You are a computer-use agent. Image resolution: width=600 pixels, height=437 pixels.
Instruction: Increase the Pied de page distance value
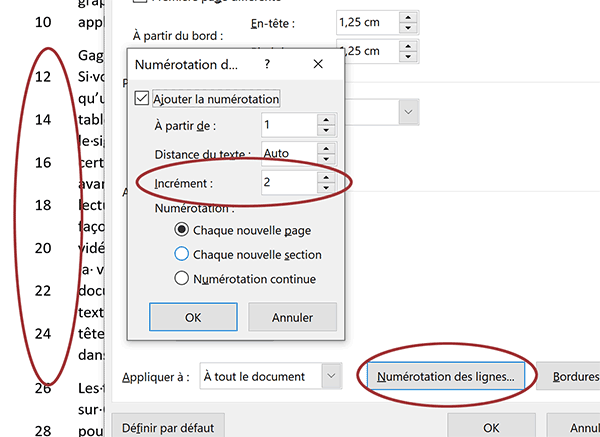[x=408, y=46]
